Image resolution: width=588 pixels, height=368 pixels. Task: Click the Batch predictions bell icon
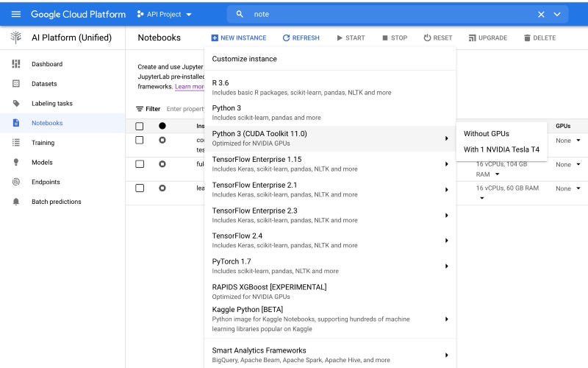click(15, 202)
